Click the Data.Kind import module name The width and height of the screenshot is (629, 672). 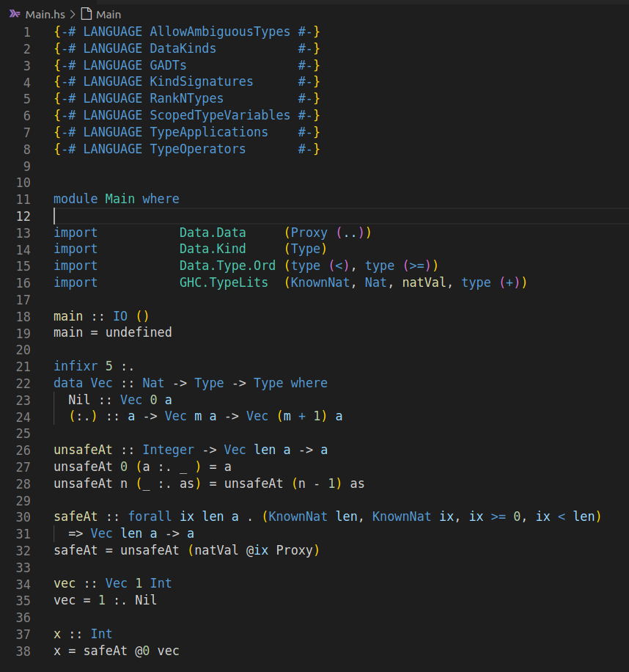(x=213, y=249)
